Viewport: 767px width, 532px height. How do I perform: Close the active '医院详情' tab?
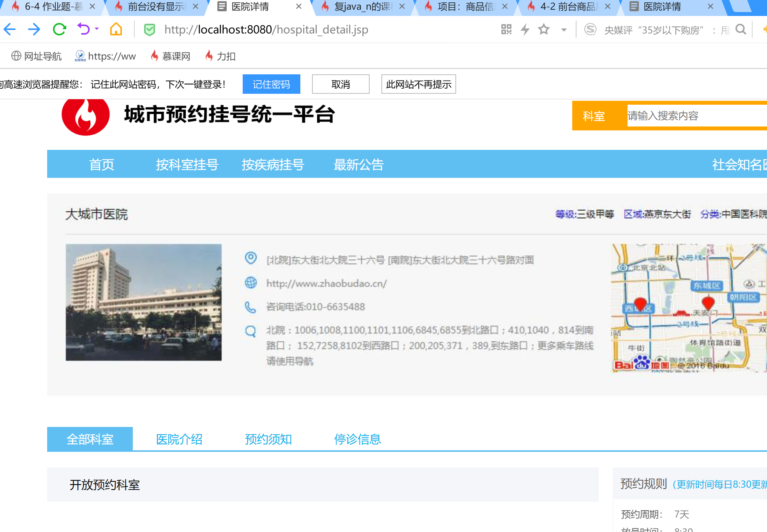point(299,7)
